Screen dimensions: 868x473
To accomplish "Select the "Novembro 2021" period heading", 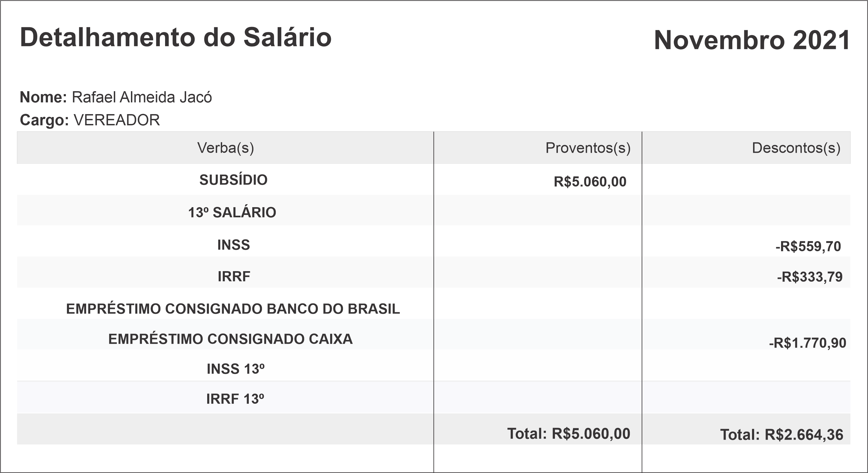I will [x=752, y=40].
